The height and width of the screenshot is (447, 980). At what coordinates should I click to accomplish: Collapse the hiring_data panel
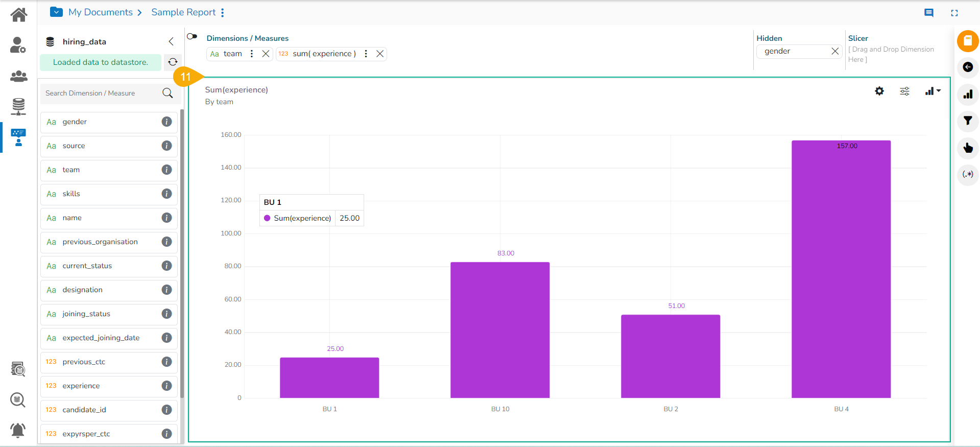pos(171,41)
